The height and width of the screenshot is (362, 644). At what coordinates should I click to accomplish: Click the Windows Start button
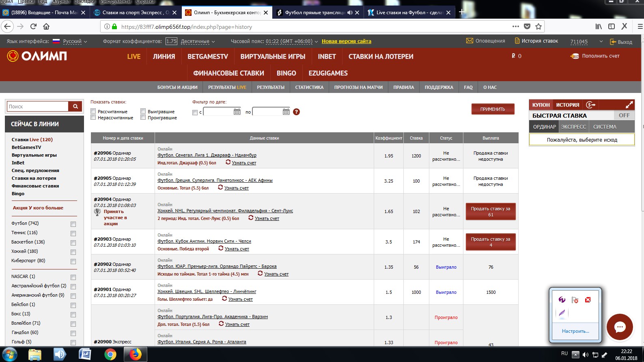tap(9, 354)
